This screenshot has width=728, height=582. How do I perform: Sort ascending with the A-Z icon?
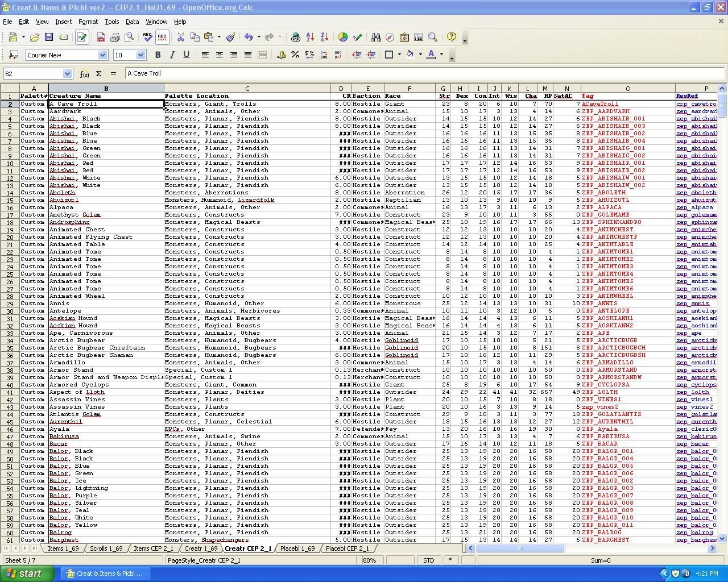click(x=310, y=37)
